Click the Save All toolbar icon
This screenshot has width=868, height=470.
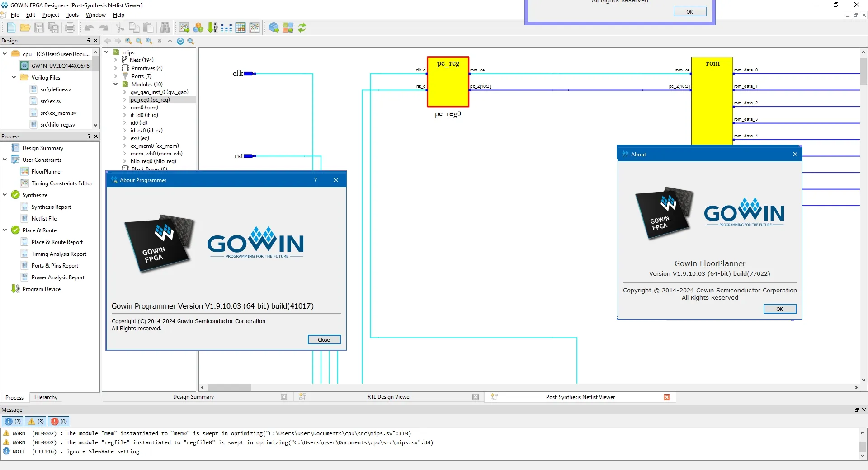pos(53,28)
